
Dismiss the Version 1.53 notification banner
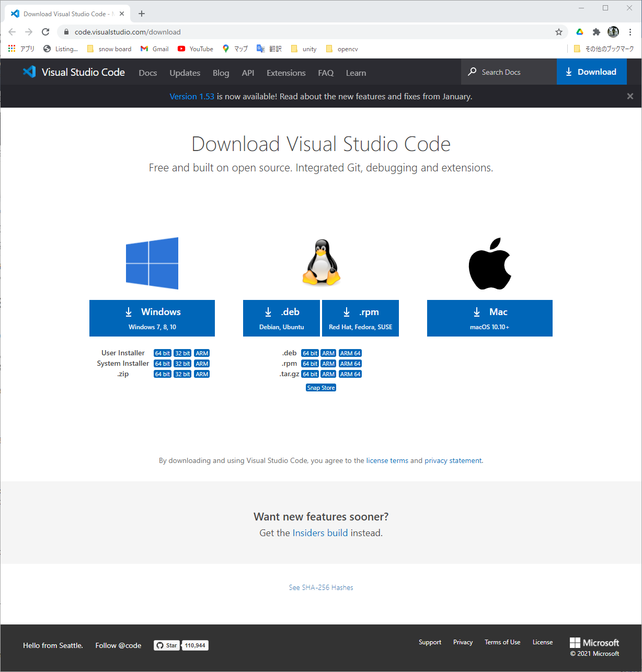(630, 96)
